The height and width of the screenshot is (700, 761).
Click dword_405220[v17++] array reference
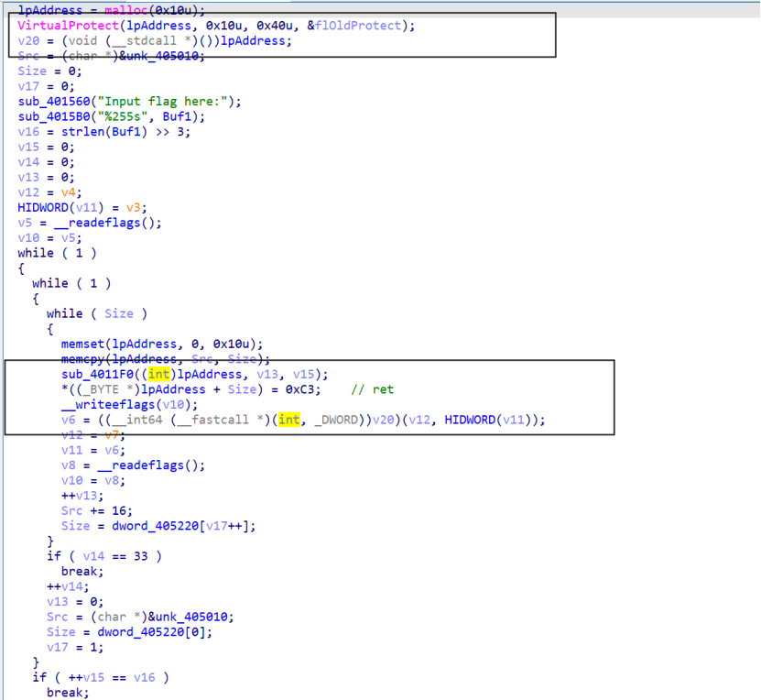(x=180, y=526)
